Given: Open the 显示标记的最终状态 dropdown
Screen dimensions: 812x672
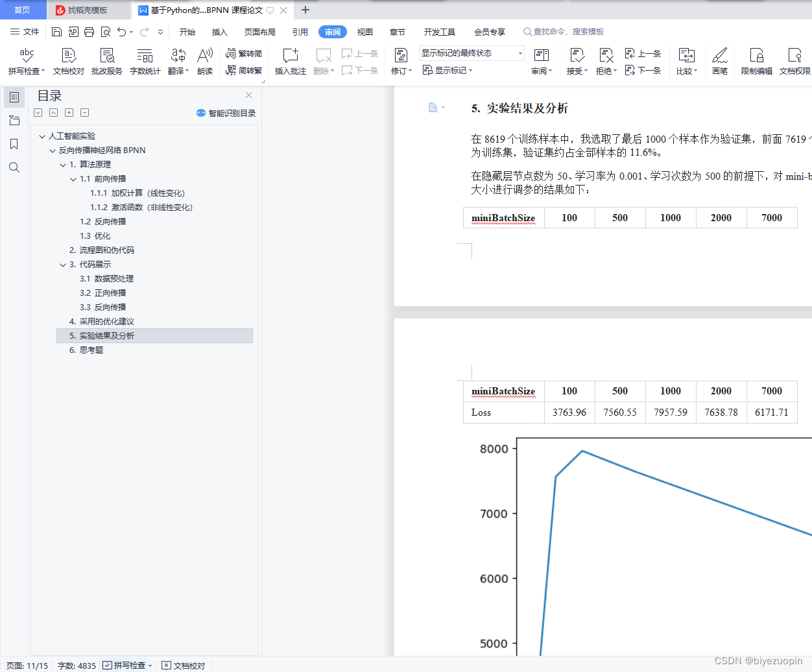Looking at the screenshot, I should coord(470,53).
